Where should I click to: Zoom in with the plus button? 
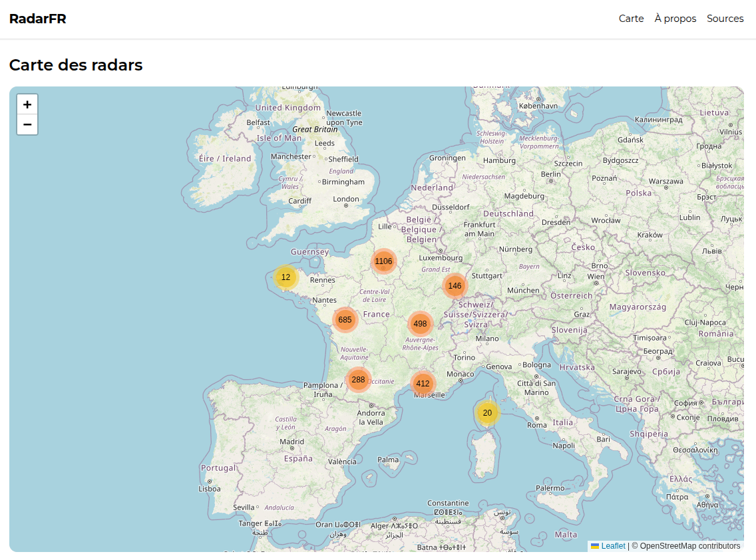[x=27, y=104]
